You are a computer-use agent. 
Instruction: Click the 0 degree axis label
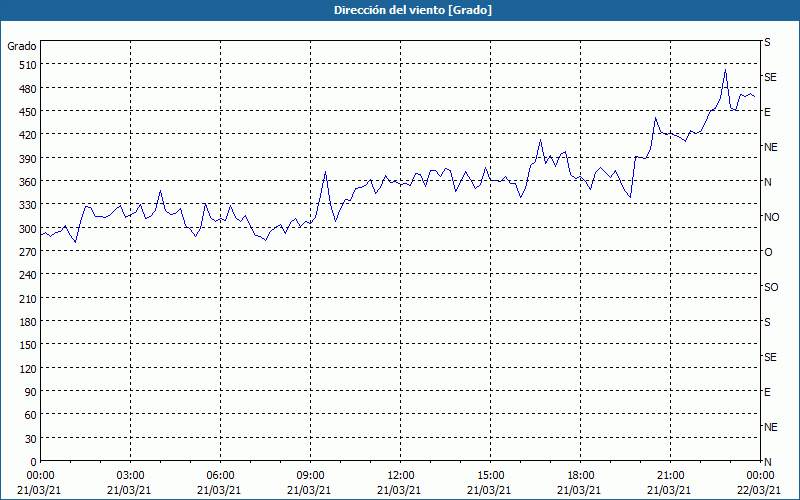(x=34, y=462)
